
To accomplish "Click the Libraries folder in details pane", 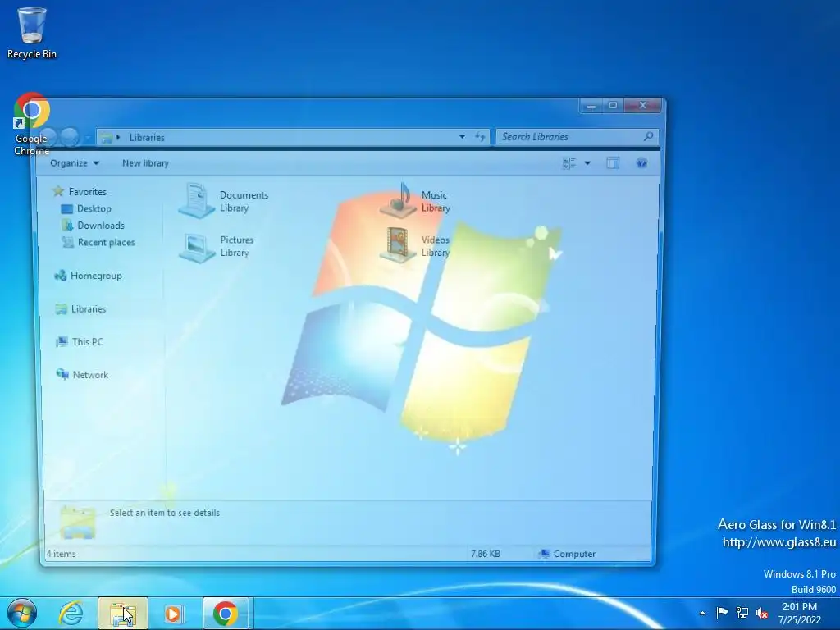I will pos(78,523).
